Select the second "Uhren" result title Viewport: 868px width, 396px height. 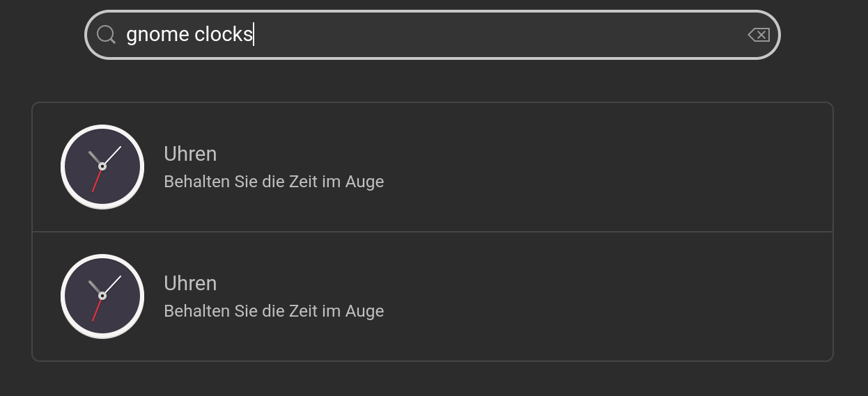click(190, 283)
